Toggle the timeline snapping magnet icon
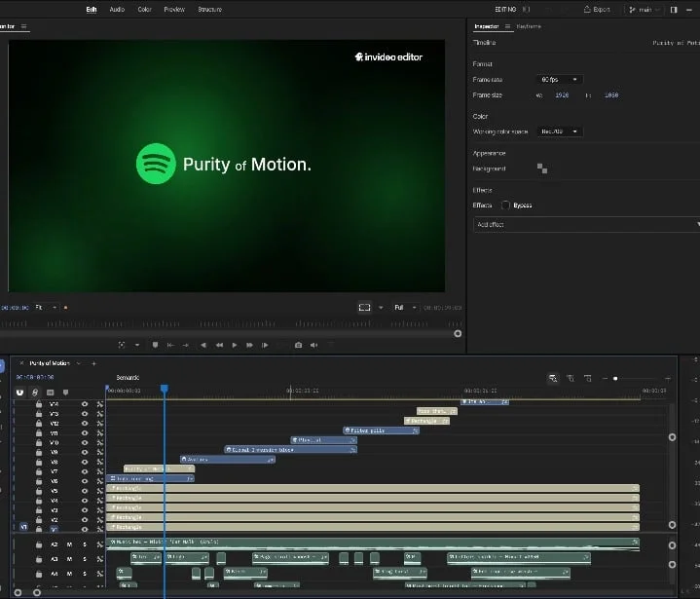700x599 pixels. pyautogui.click(x=19, y=393)
